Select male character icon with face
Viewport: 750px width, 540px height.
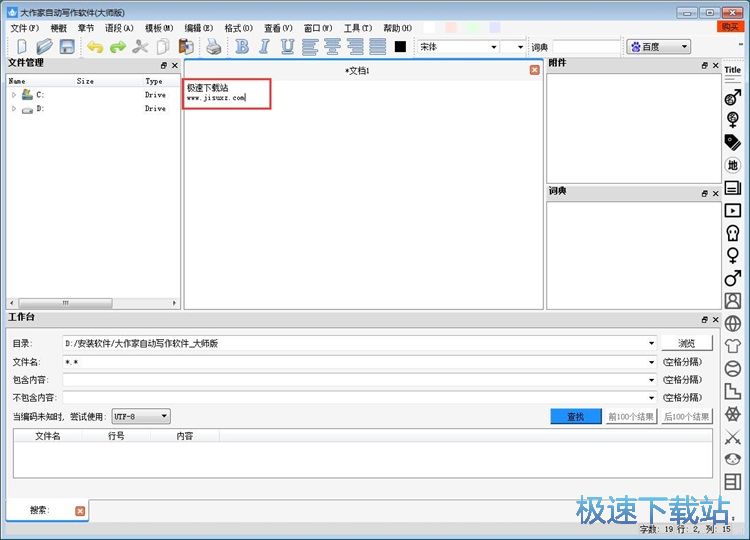click(732, 97)
